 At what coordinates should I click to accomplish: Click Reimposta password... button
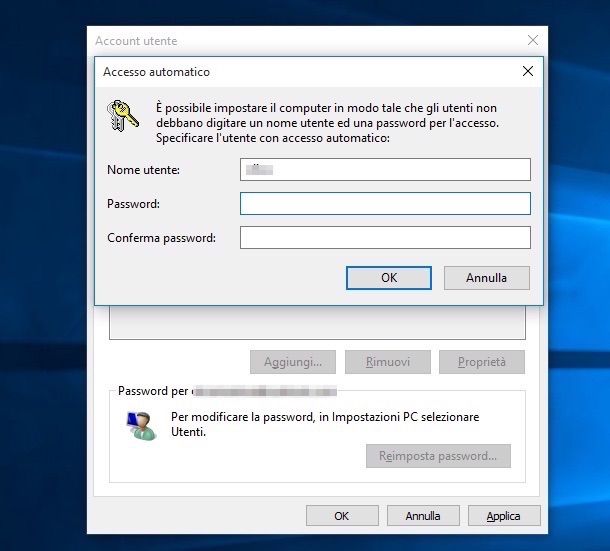click(438, 456)
